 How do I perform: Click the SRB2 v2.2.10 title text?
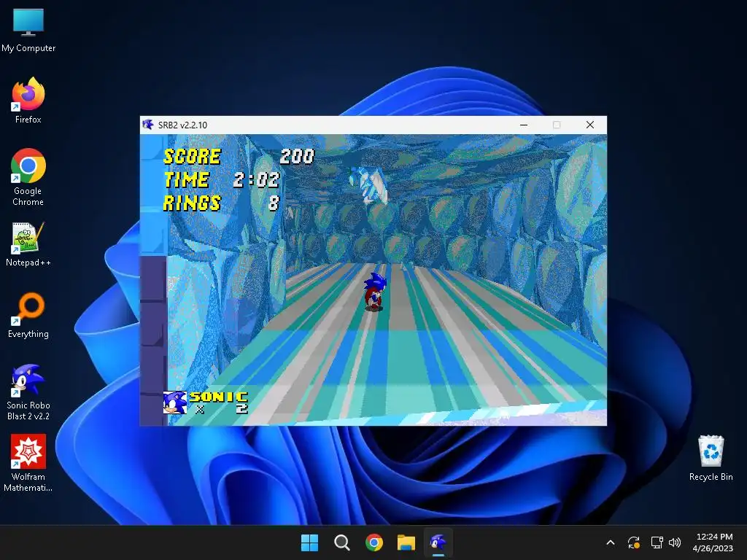click(x=182, y=125)
